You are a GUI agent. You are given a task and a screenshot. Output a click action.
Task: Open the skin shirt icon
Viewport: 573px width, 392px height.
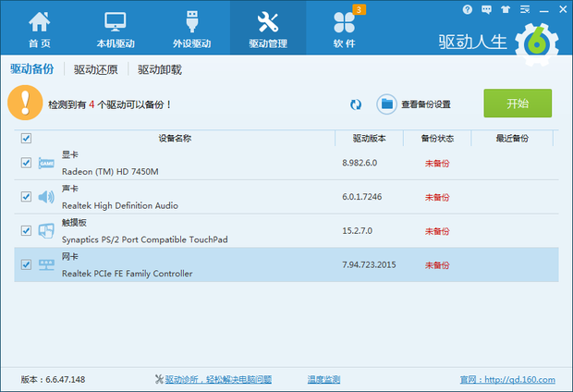coord(506,9)
